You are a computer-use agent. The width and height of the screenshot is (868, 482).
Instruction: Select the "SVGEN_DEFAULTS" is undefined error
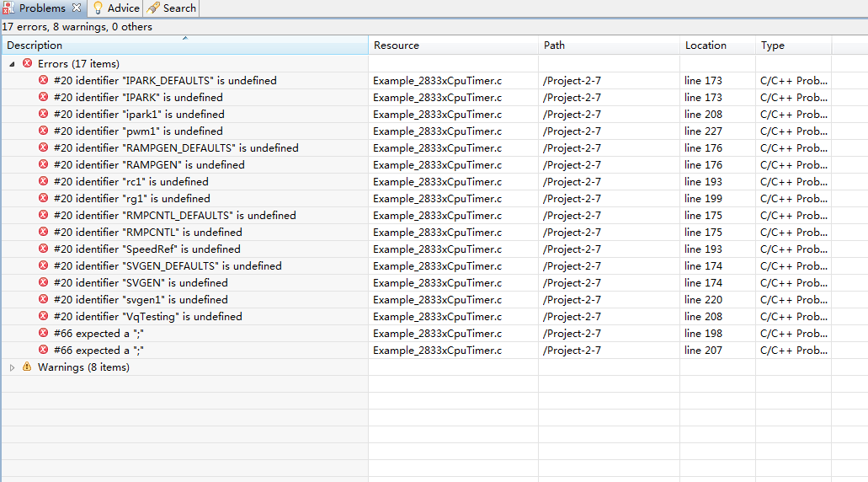(168, 266)
